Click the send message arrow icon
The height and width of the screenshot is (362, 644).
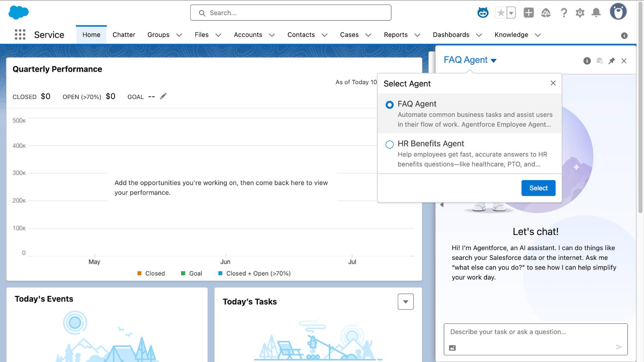pos(619,347)
